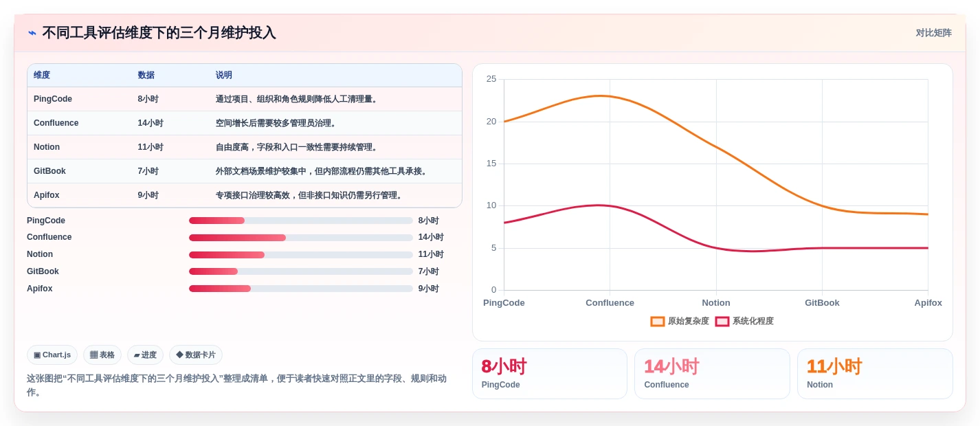Toggle the 原始复杂度 legend swatch
Image resolution: width=980 pixels, height=426 pixels.
pyautogui.click(x=658, y=322)
